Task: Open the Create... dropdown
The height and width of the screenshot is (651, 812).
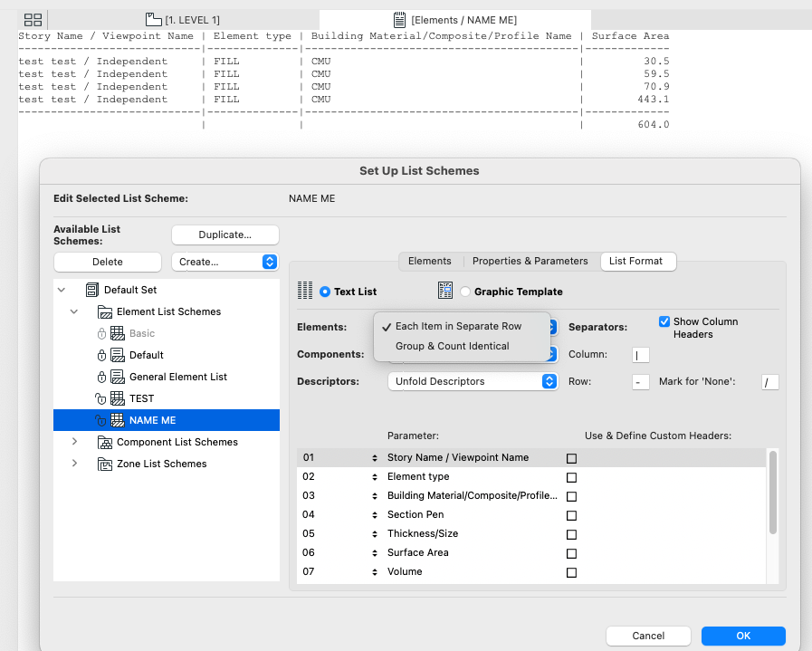Action: pyautogui.click(x=225, y=262)
